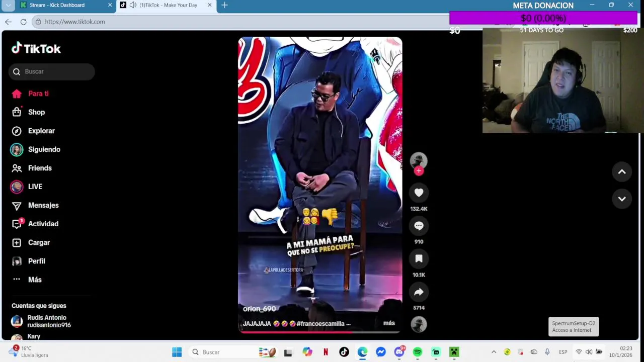
Task: Switch ESP keyboard language
Action: tap(563, 352)
